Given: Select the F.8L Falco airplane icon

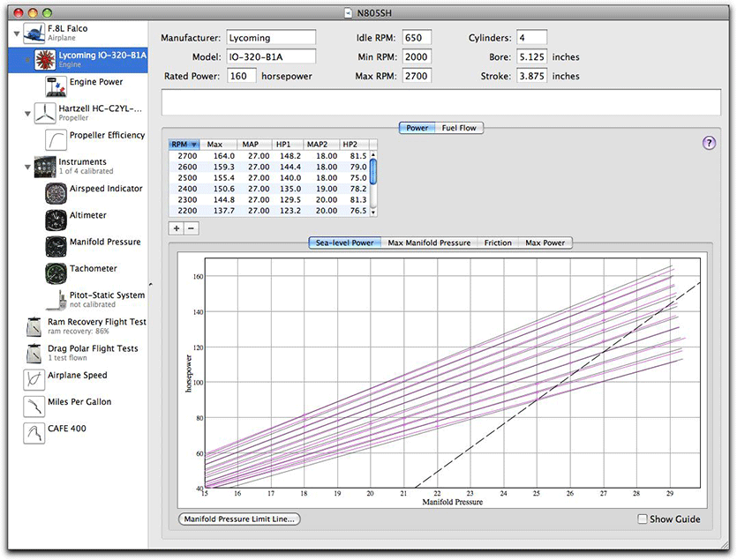Looking at the screenshot, I should (34, 33).
